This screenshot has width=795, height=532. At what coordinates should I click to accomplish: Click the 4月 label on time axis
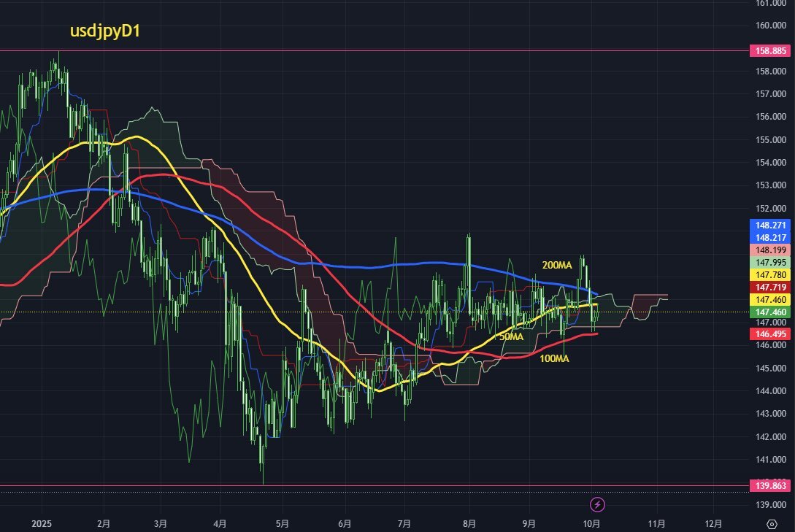point(220,524)
